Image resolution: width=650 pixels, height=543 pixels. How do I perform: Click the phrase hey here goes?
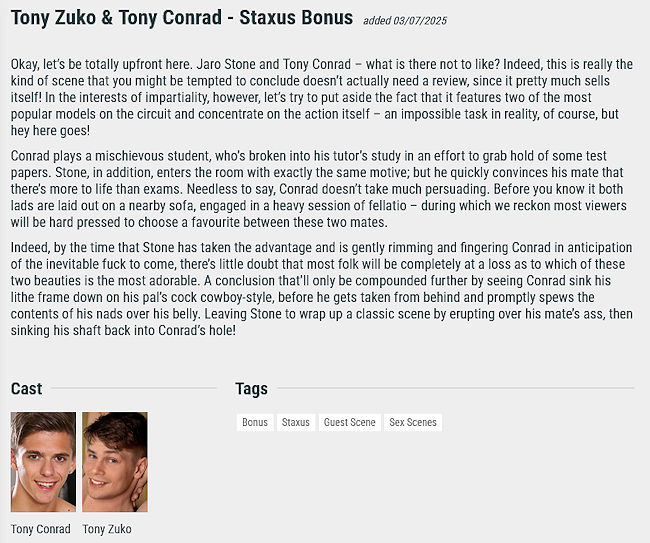pyautogui.click(x=50, y=131)
